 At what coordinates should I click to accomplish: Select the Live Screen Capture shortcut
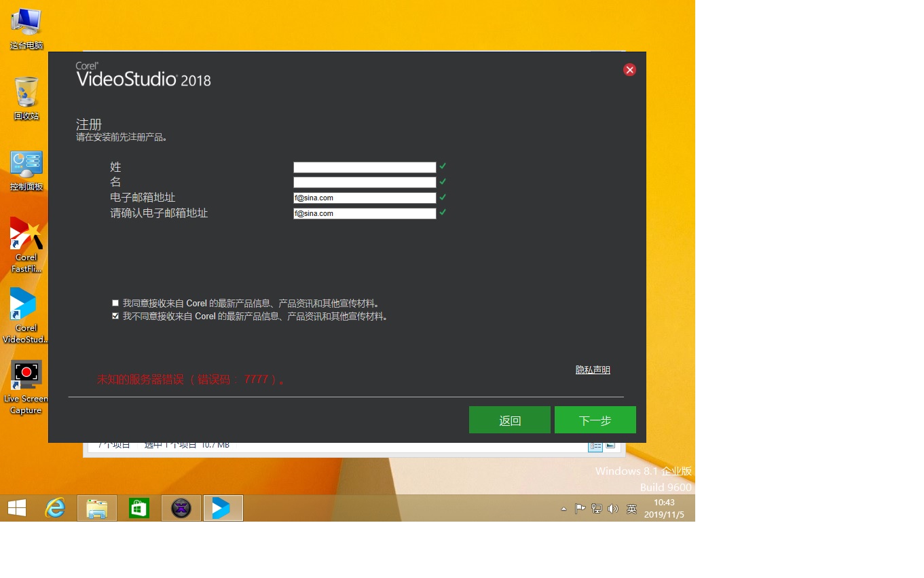tap(26, 386)
